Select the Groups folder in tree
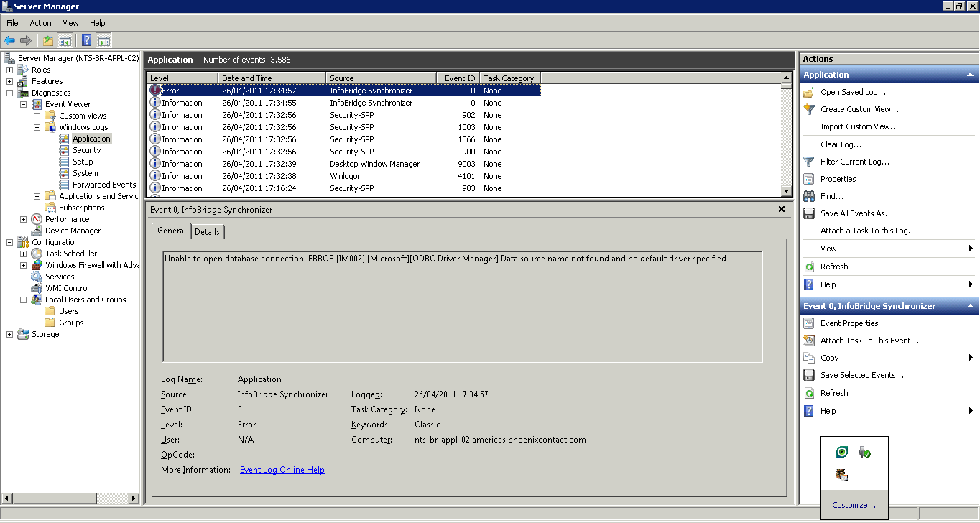Image resolution: width=980 pixels, height=523 pixels. [71, 323]
